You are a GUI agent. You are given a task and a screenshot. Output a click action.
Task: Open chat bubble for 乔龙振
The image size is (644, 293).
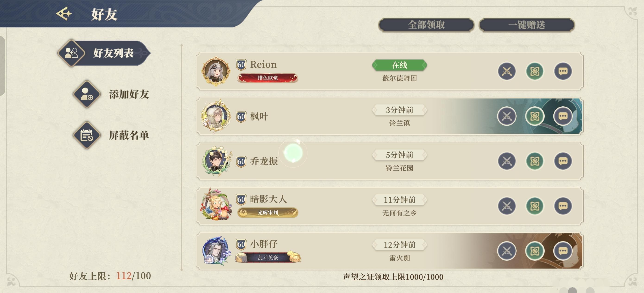[x=562, y=161]
